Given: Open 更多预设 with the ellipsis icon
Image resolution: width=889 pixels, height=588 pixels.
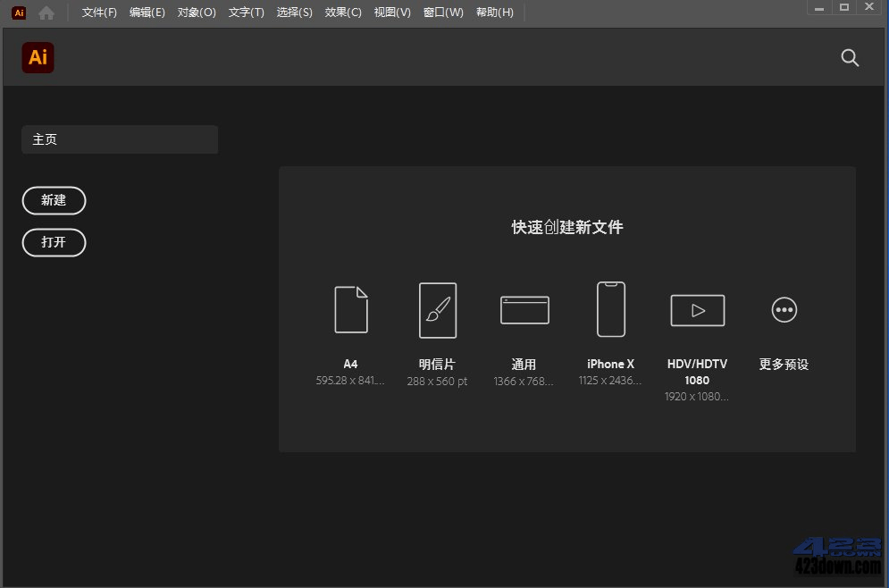Looking at the screenshot, I should [784, 310].
